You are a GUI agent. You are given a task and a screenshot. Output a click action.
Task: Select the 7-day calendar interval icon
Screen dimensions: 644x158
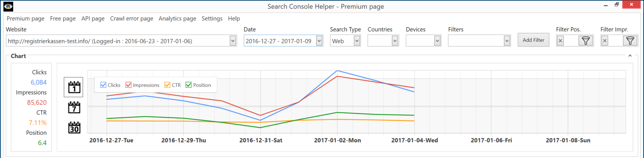pyautogui.click(x=74, y=108)
